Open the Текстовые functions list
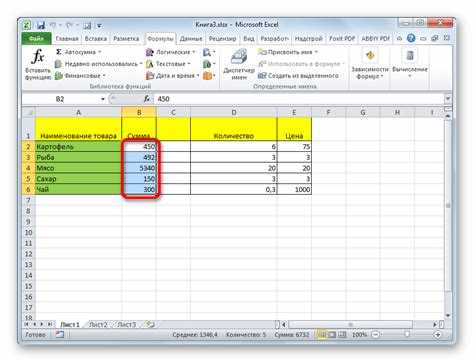Image resolution: width=474 pixels, height=362 pixels. 168,64
